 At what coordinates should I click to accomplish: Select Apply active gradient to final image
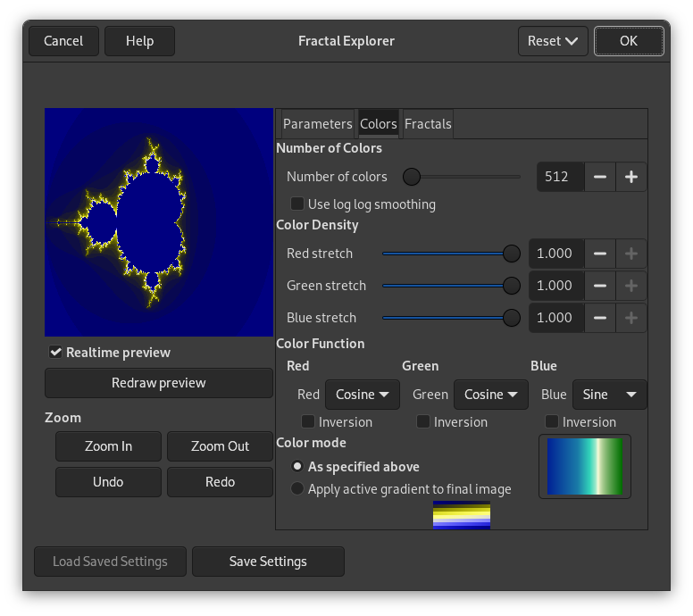pos(298,489)
